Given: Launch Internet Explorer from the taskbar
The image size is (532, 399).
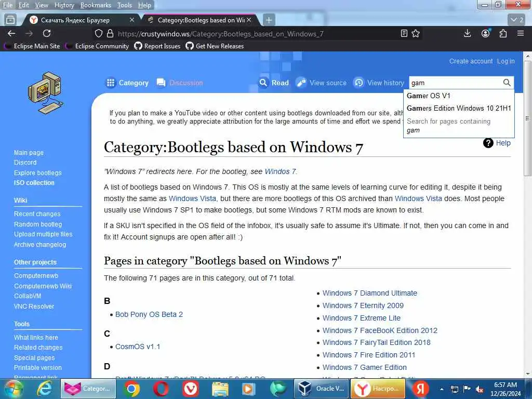Looking at the screenshot, I should click(x=45, y=389).
